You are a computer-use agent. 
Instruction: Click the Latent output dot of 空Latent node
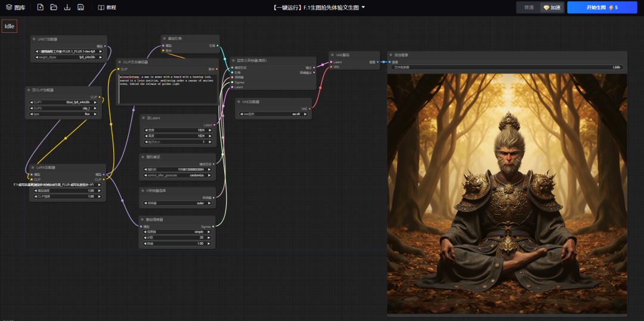pos(214,125)
